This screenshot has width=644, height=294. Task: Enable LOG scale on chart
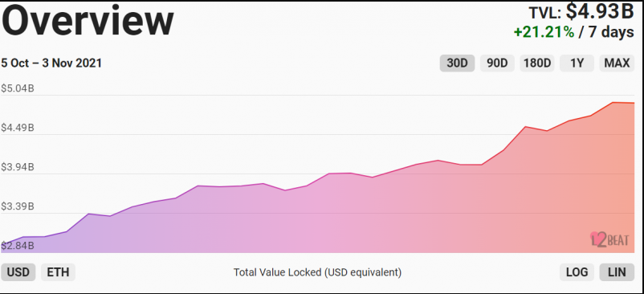click(x=577, y=272)
